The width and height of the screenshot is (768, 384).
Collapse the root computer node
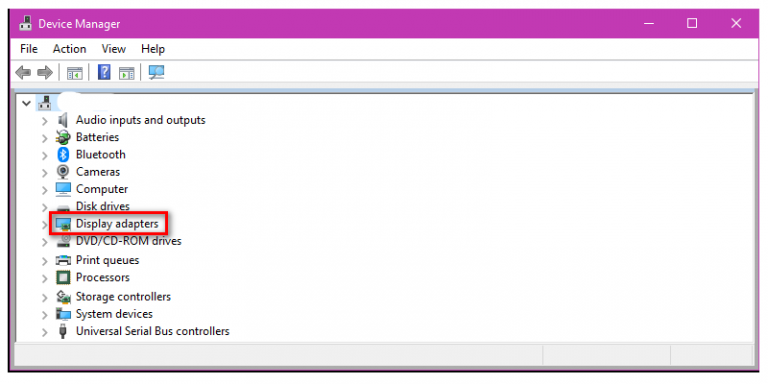(26, 103)
